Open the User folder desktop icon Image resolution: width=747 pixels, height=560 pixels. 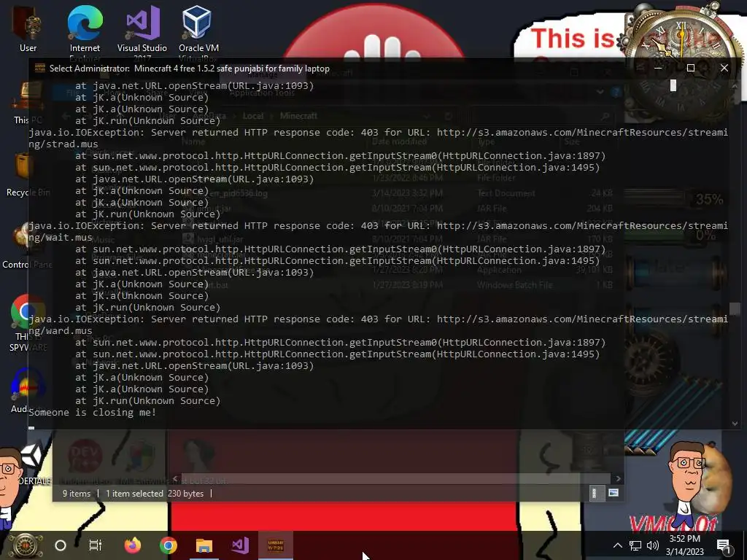[x=27, y=31]
